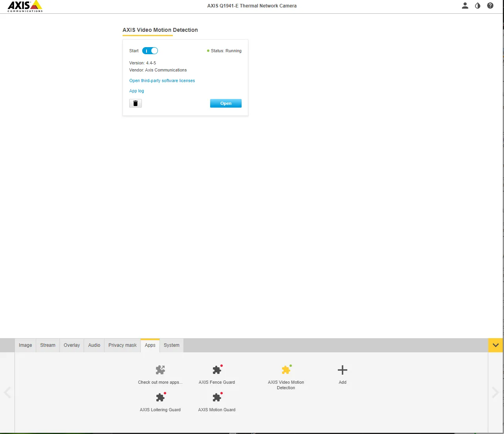Click the AXIS Communications logo

[x=25, y=6]
